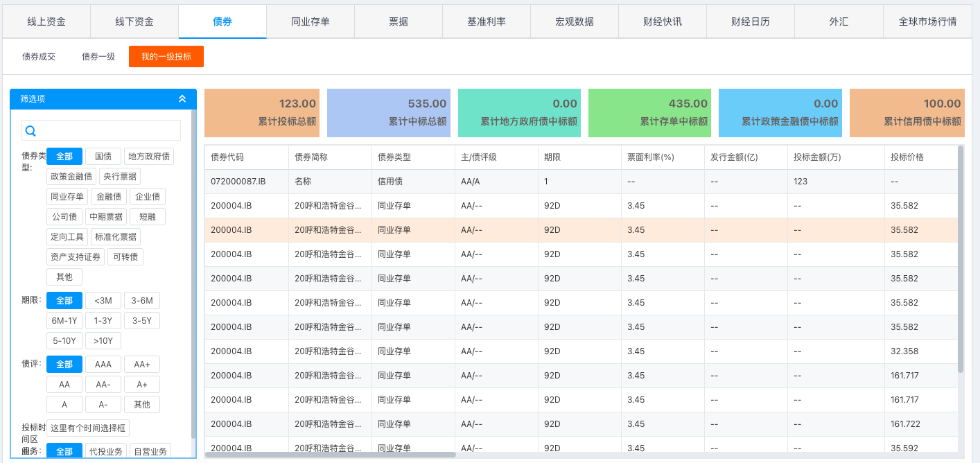The image size is (980, 463).
Task: Click the 累计存单中标额 card
Action: (x=649, y=112)
